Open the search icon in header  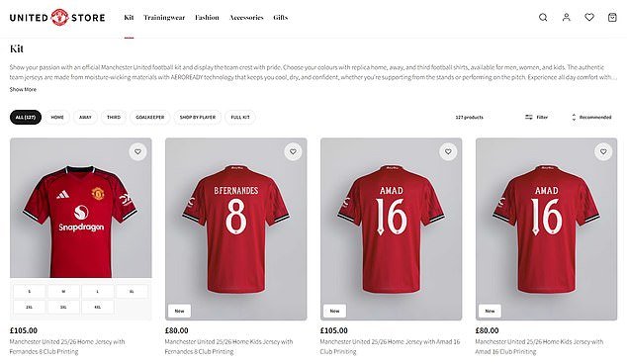click(x=543, y=17)
